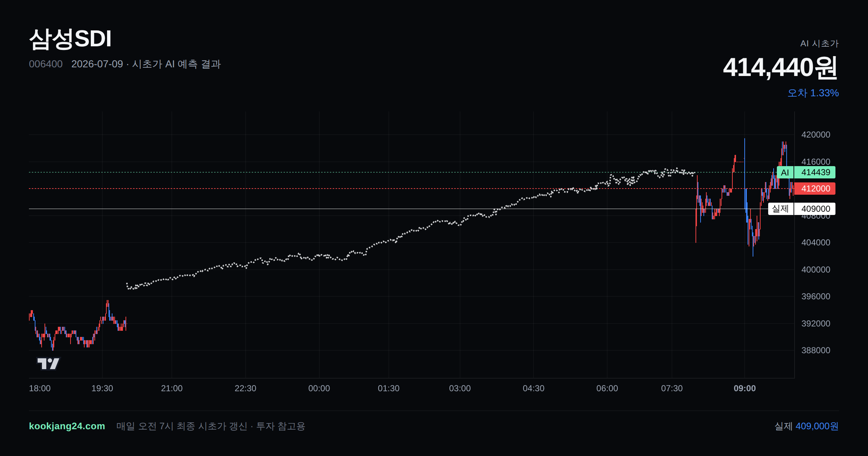Click the 22:30 time axis label

pyautogui.click(x=246, y=388)
